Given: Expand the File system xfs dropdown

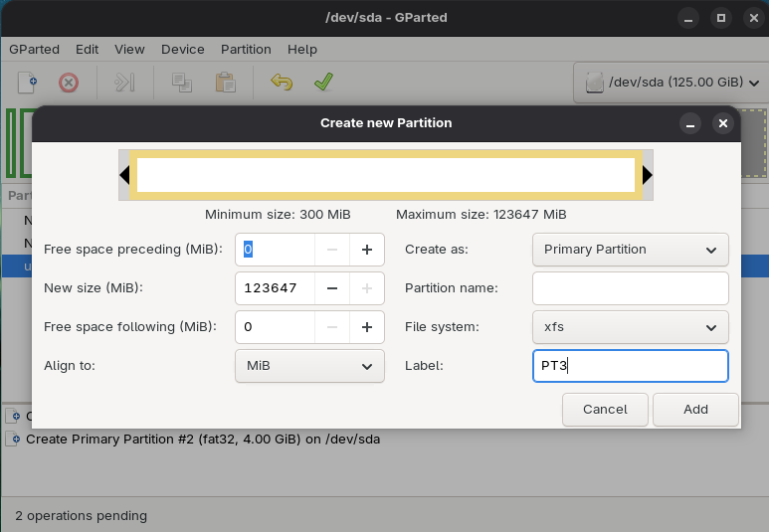Looking at the screenshot, I should pyautogui.click(x=630, y=327).
